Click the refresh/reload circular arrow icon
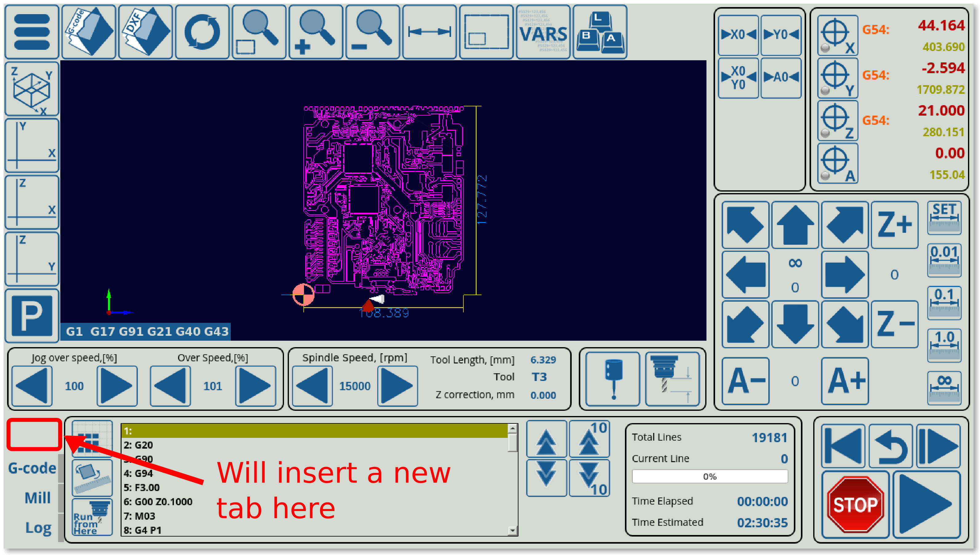980x555 pixels. coord(202,32)
